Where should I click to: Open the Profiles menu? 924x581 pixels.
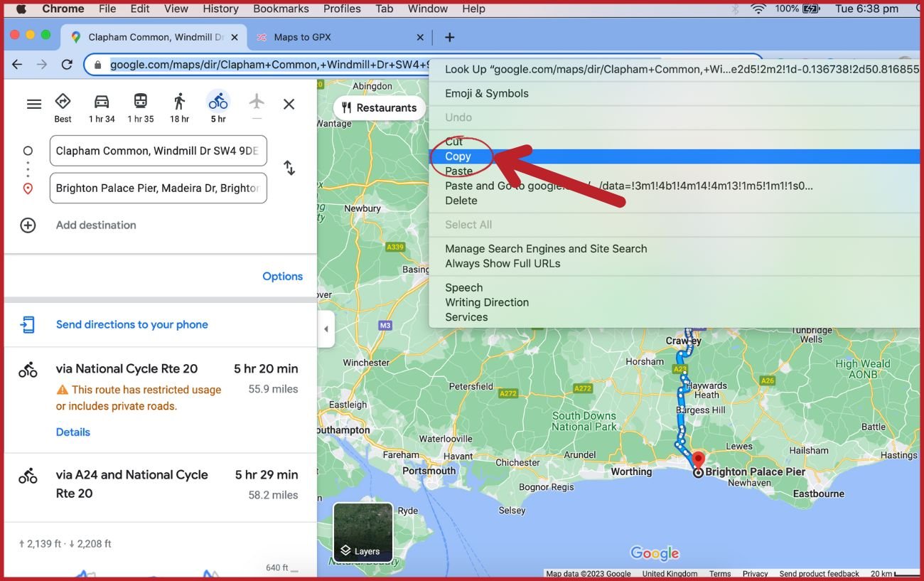pyautogui.click(x=342, y=9)
